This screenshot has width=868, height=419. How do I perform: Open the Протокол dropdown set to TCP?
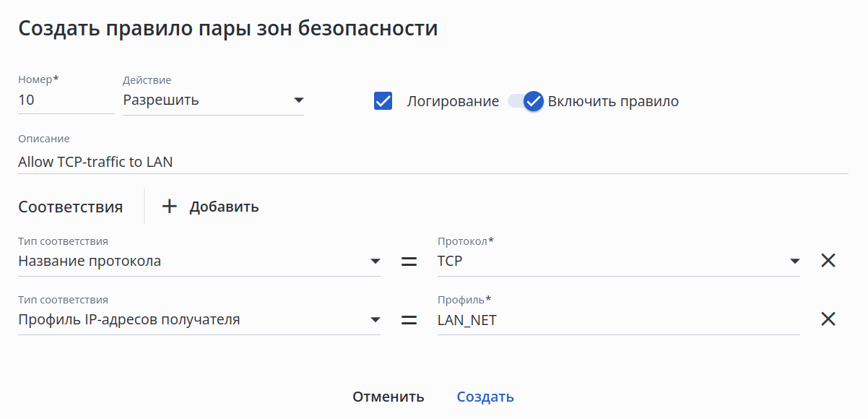618,261
